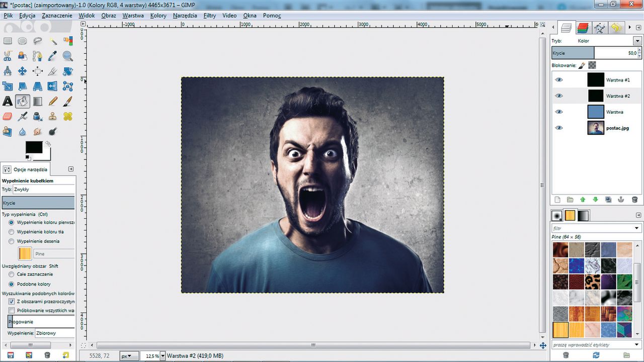Select the Fuzzy Select magic wand tool
This screenshot has width=644, height=362.
[x=53, y=41]
